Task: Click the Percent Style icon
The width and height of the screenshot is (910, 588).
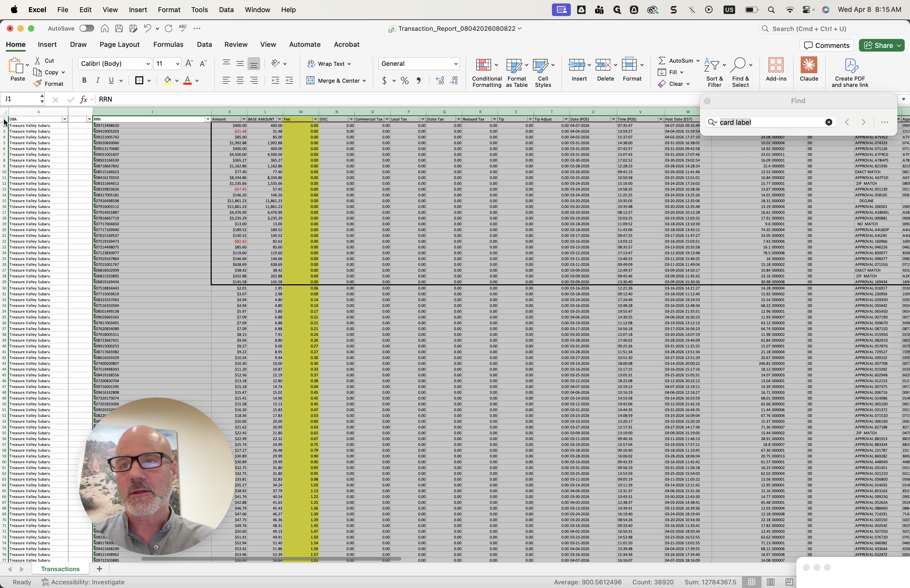Action: click(x=404, y=81)
